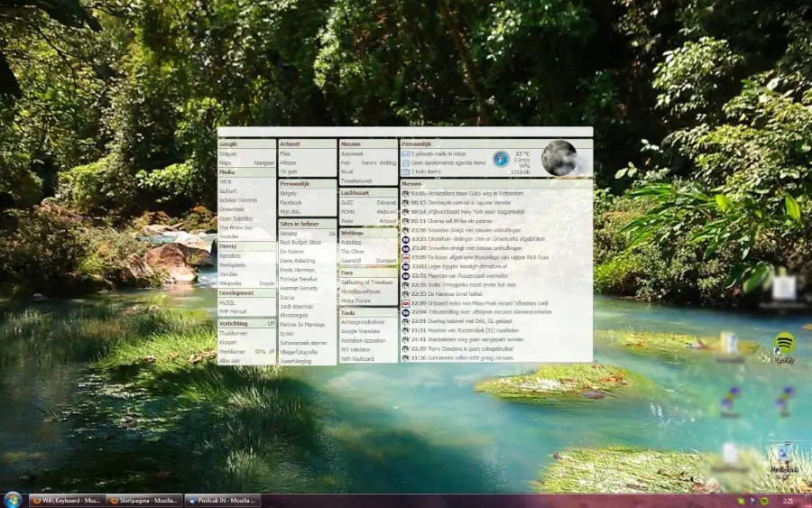
Task: Open Autoweek link under Nieuws
Action: (x=352, y=153)
